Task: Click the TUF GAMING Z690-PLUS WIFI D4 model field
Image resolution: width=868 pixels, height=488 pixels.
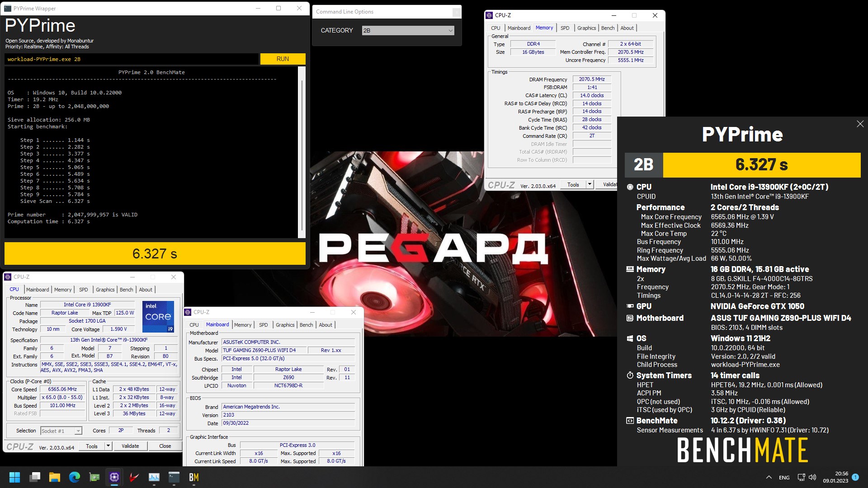Action: tap(264, 351)
